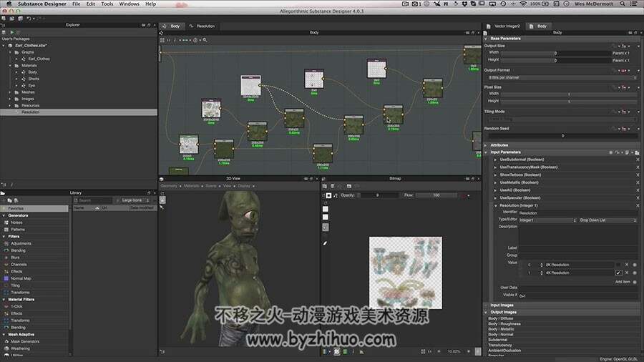Screen dimensions: 644x362
Task: Delete the Resolution input parameter
Action: coord(638,205)
